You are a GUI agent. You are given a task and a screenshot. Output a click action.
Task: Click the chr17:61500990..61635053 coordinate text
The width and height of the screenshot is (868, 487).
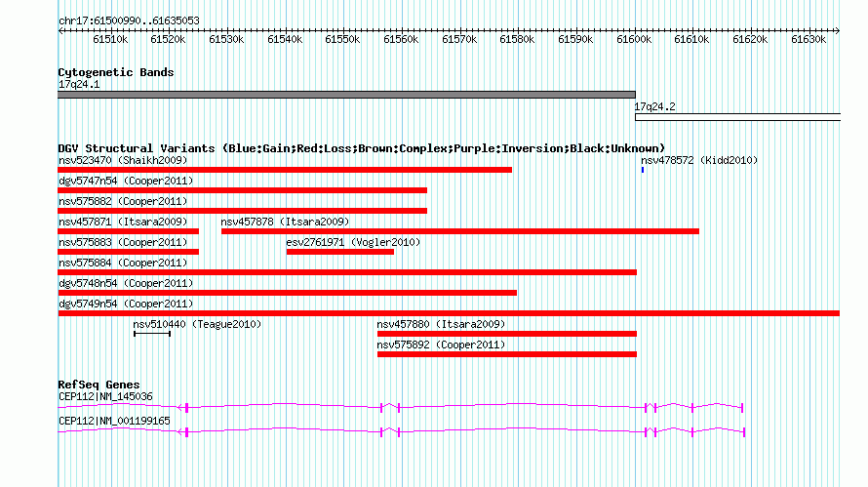pyautogui.click(x=129, y=20)
